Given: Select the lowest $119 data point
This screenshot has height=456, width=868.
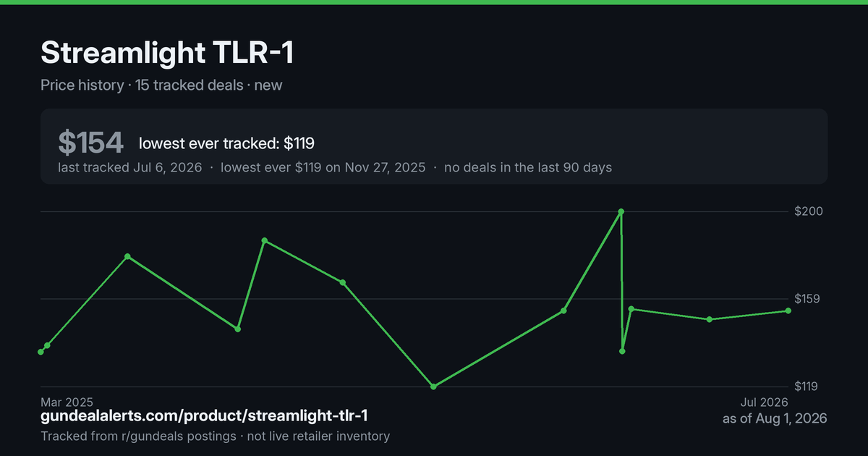Looking at the screenshot, I should coord(433,387).
